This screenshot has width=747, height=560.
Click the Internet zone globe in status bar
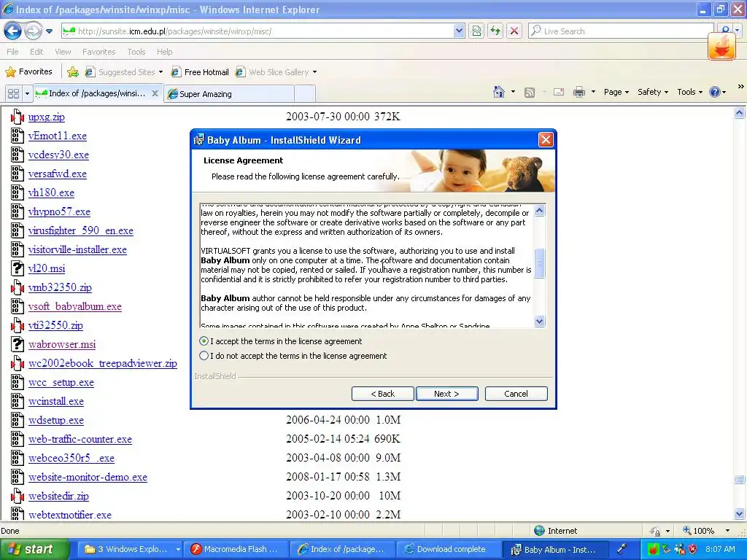click(x=539, y=531)
